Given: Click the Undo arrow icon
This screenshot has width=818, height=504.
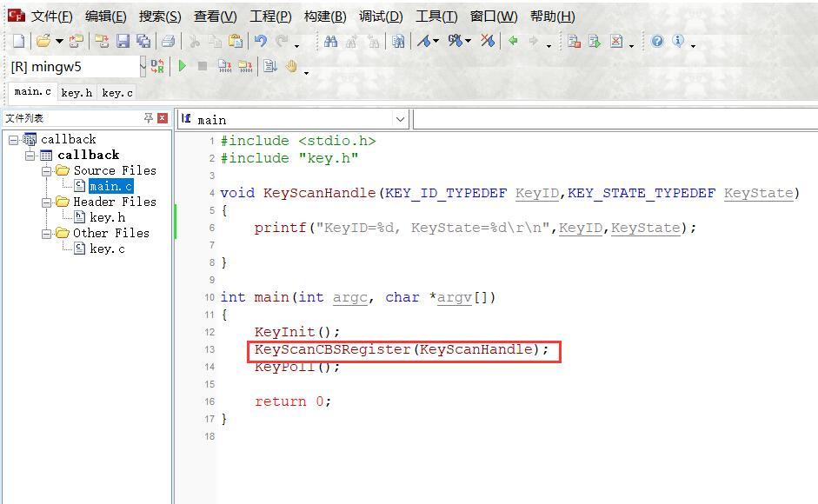Looking at the screenshot, I should click(260, 41).
